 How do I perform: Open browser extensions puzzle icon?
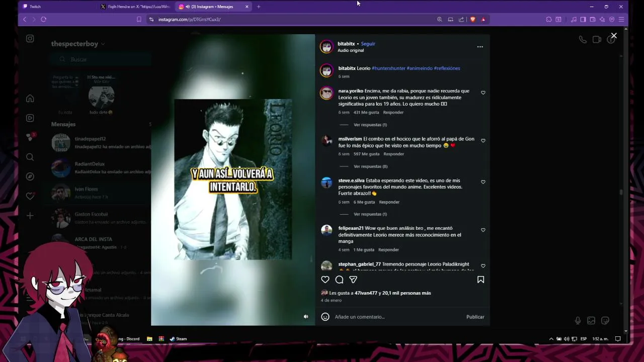click(x=549, y=19)
